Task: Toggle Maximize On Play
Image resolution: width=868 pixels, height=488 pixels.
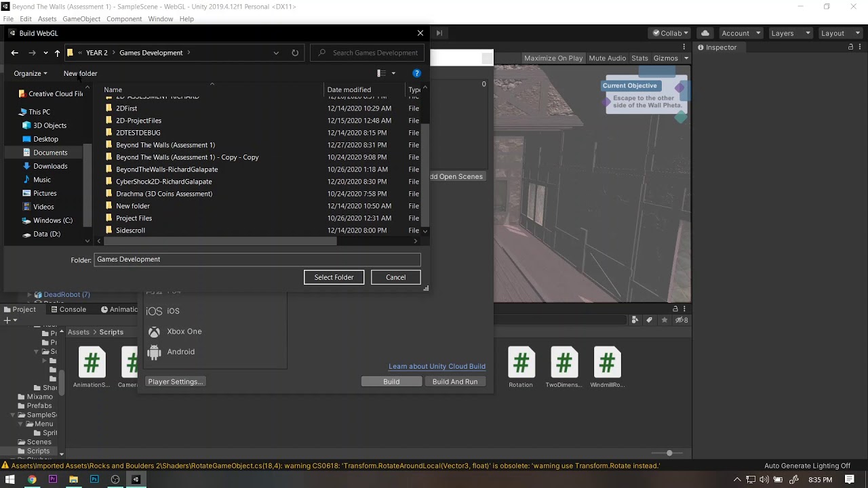Action: click(x=553, y=58)
